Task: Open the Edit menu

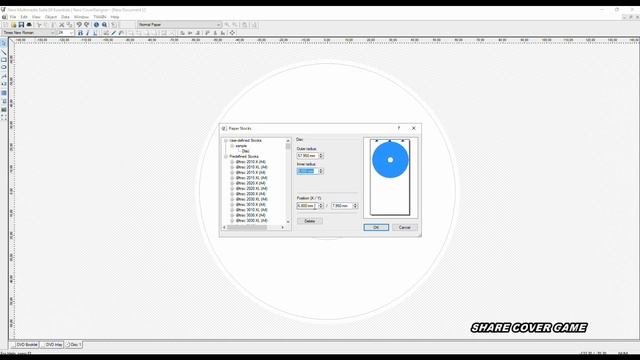Action: click(x=24, y=17)
